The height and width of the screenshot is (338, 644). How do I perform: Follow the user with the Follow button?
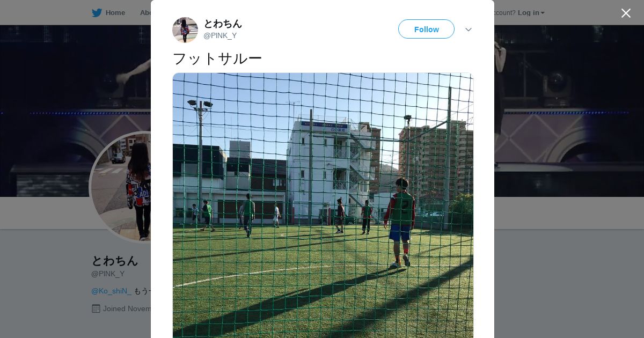click(x=426, y=29)
